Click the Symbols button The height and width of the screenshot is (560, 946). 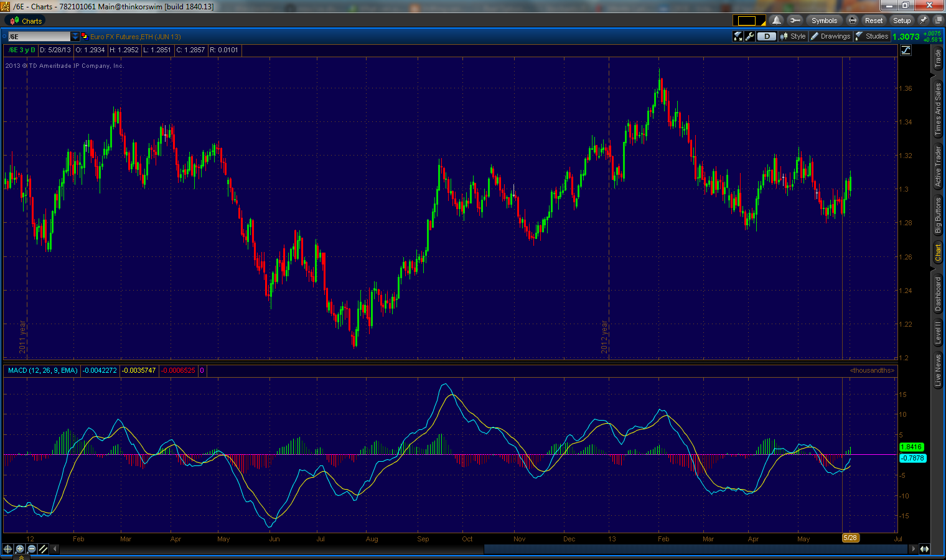tap(824, 21)
